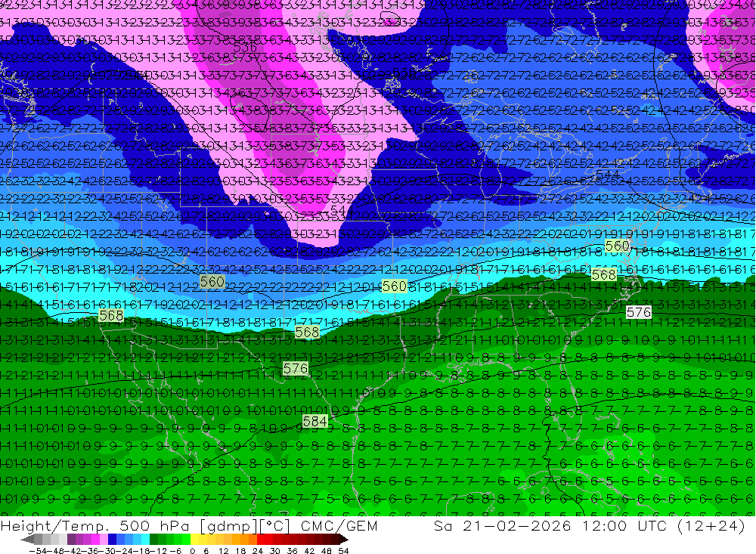Click the '21-02-2026' date text
Image resolution: width=756 pixels, height=554 pixels.
coord(516,525)
